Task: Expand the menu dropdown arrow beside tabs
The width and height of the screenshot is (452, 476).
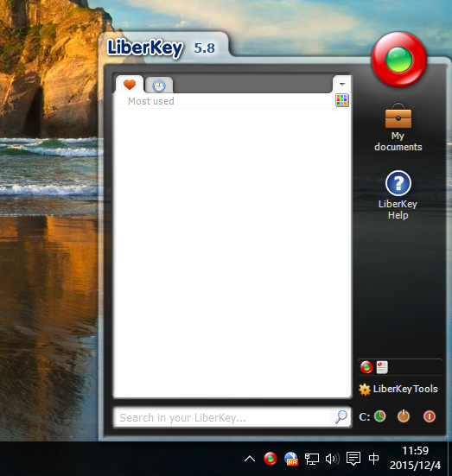Action: [x=342, y=84]
